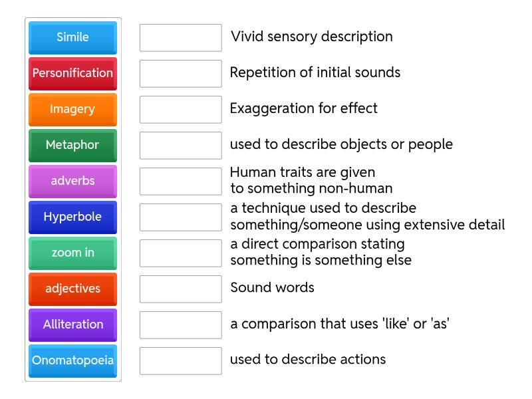Select the empty box for describing objects or people
Screen dimensions: 532x399
[180, 145]
